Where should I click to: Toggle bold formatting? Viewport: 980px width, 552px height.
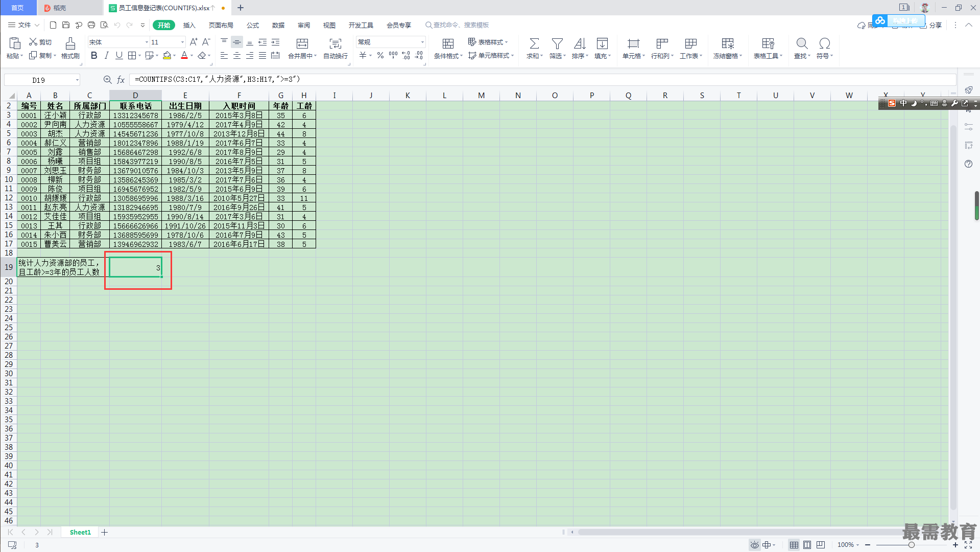pos(94,55)
